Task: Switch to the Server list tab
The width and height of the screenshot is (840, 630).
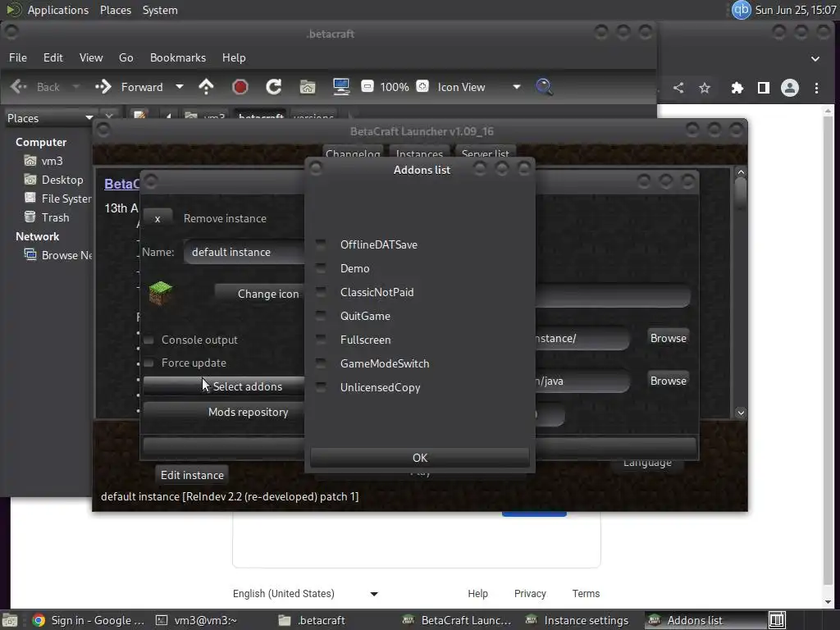Action: (x=486, y=153)
